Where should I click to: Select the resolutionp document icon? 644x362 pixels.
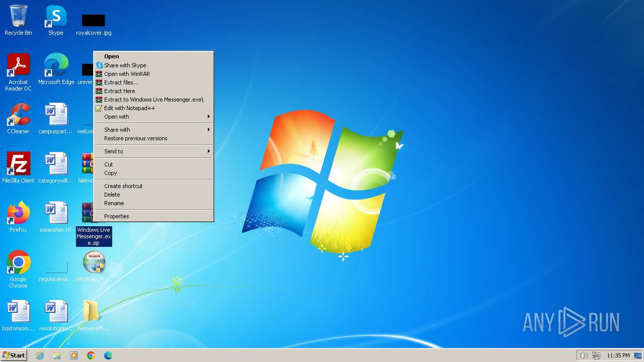click(x=56, y=316)
